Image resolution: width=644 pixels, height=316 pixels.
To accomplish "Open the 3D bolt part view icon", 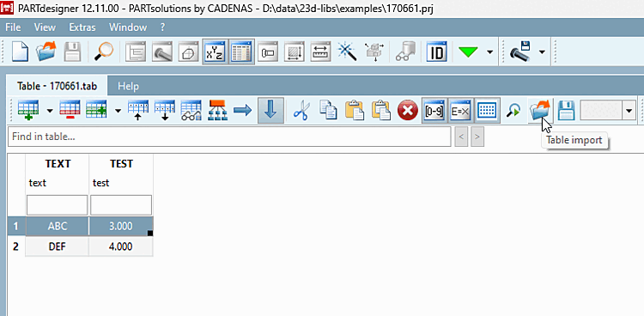I will click(161, 52).
